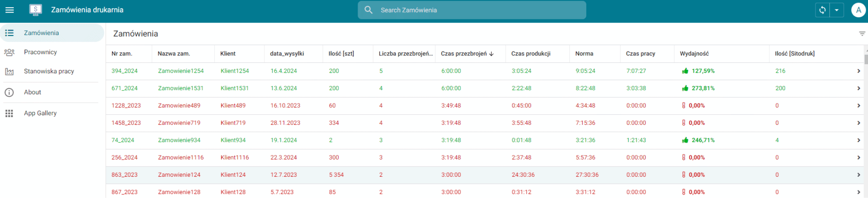
Task: Expand details chevron for order 671_2024
Action: (x=858, y=88)
